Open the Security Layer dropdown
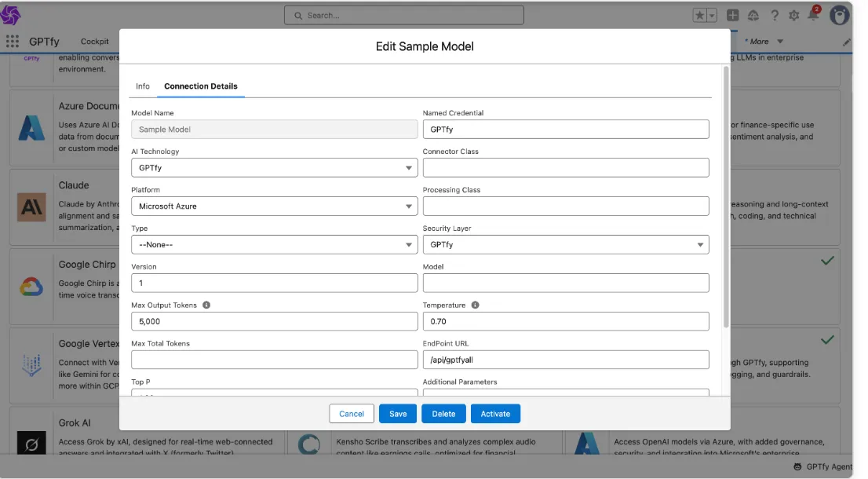Image resolution: width=868 pixels, height=479 pixels. [x=701, y=244]
